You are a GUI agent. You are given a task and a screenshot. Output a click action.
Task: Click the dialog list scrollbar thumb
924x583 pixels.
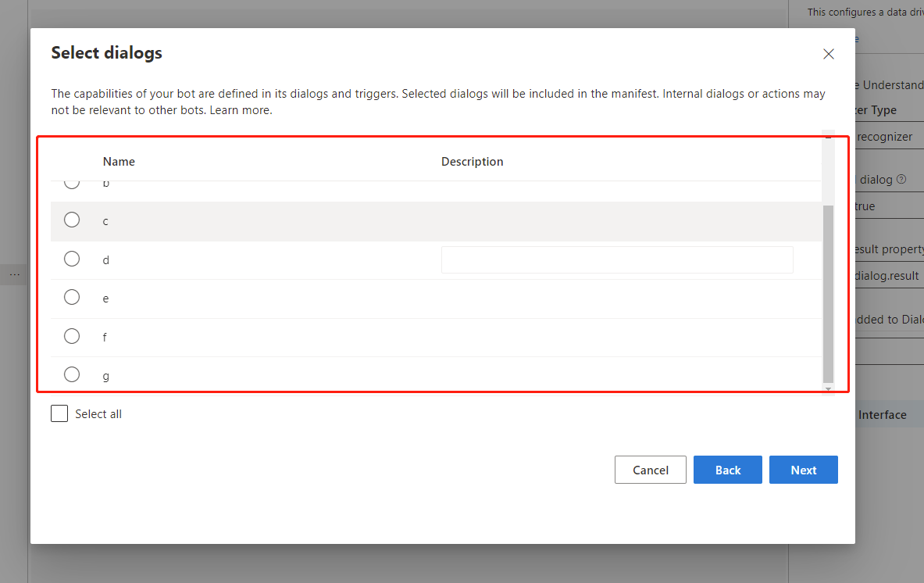(x=828, y=294)
